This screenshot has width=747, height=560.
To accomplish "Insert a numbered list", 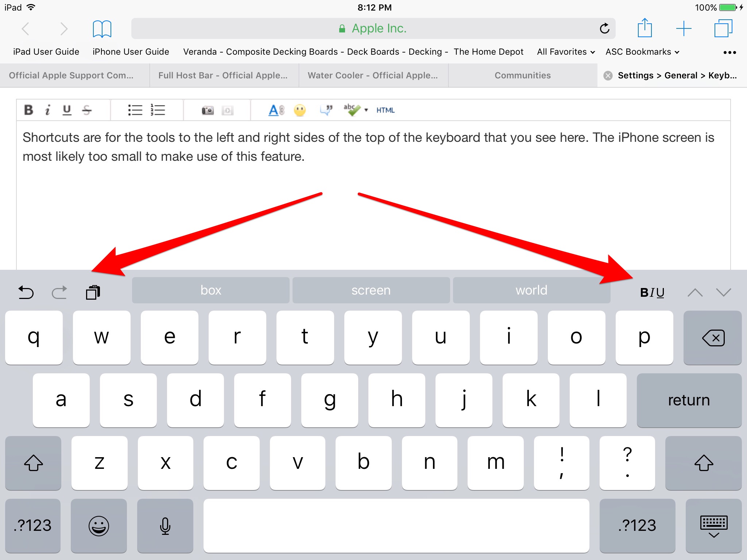I will (158, 110).
